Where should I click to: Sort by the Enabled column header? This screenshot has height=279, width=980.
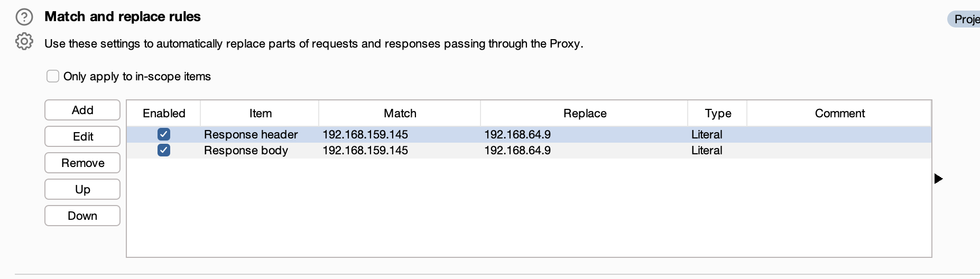[164, 113]
